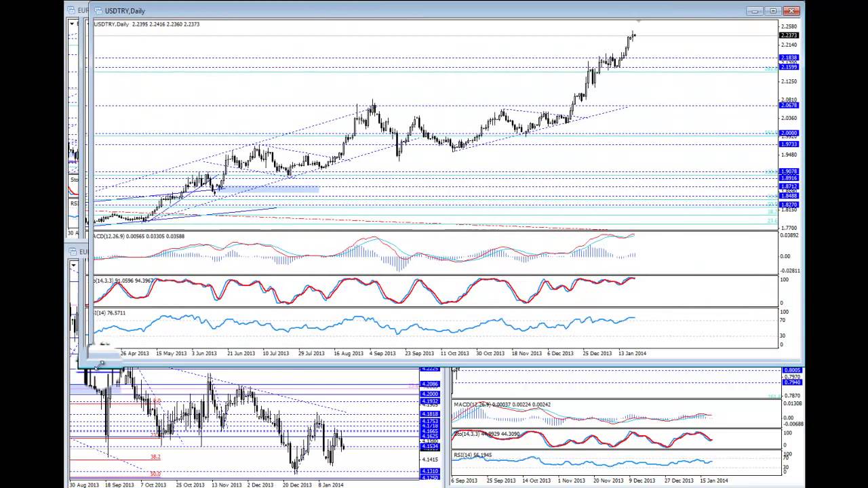Select the 1.9078 level price label
Screen dimensions: 868x488
tap(789, 171)
